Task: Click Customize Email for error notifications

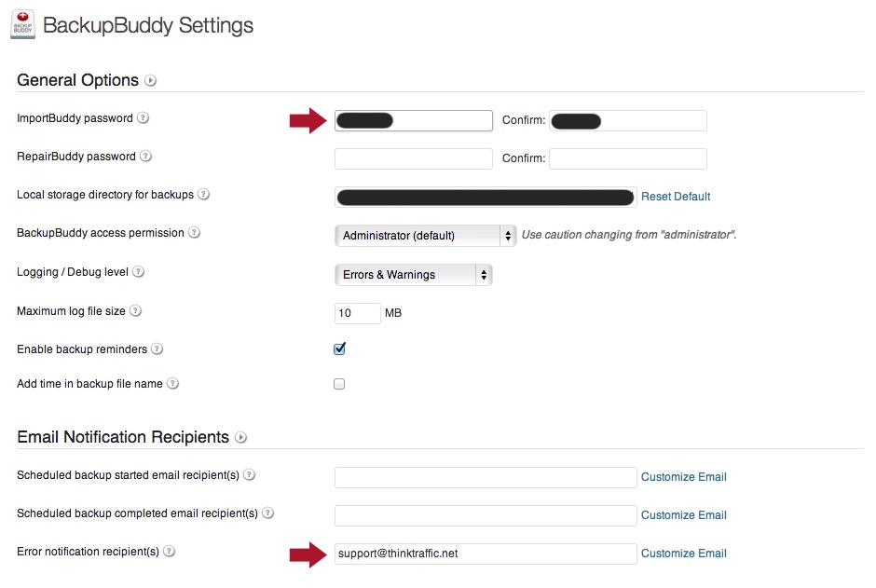Action: (683, 554)
